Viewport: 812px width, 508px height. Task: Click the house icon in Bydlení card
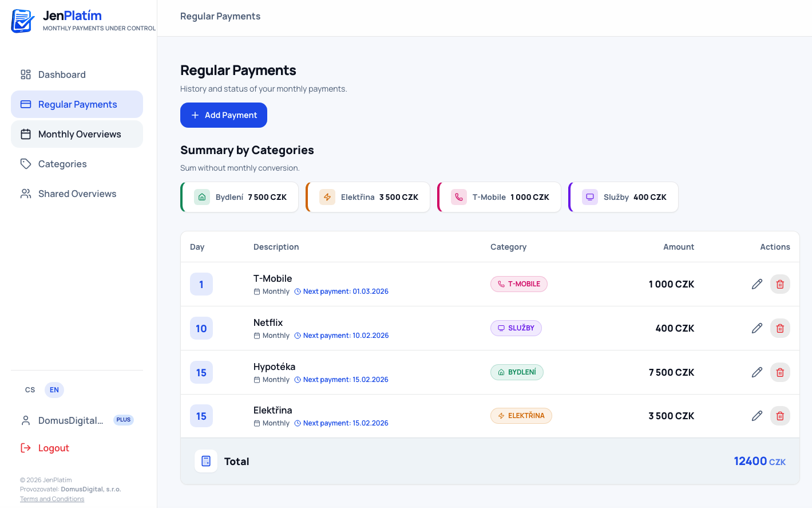point(202,197)
